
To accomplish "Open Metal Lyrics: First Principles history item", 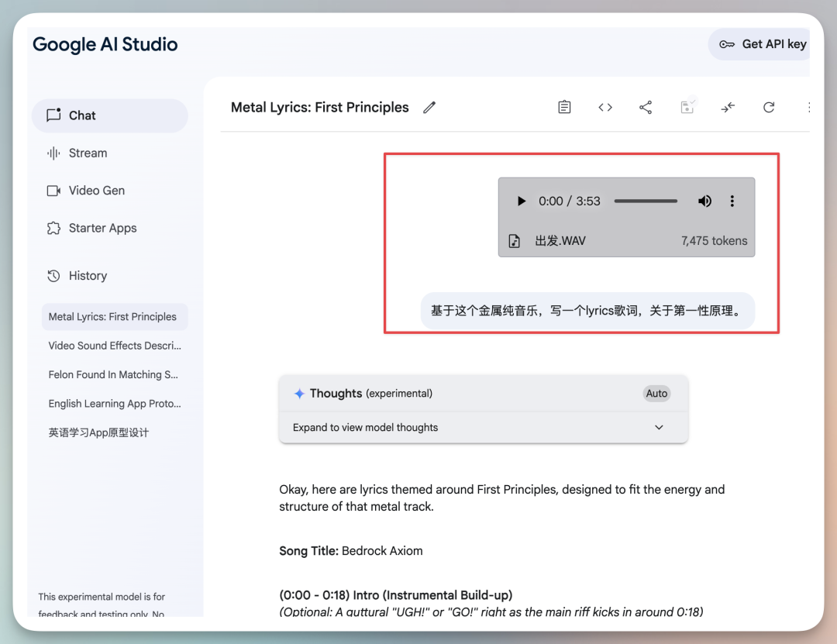I will coord(115,317).
